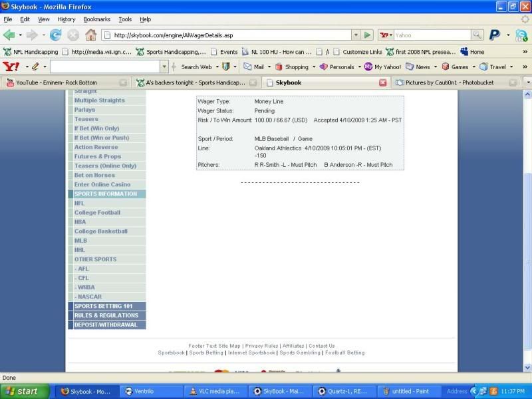Viewport: 532px width, 399px height.
Task: Show more Yahoo toolbar items chevron
Action: [525, 67]
